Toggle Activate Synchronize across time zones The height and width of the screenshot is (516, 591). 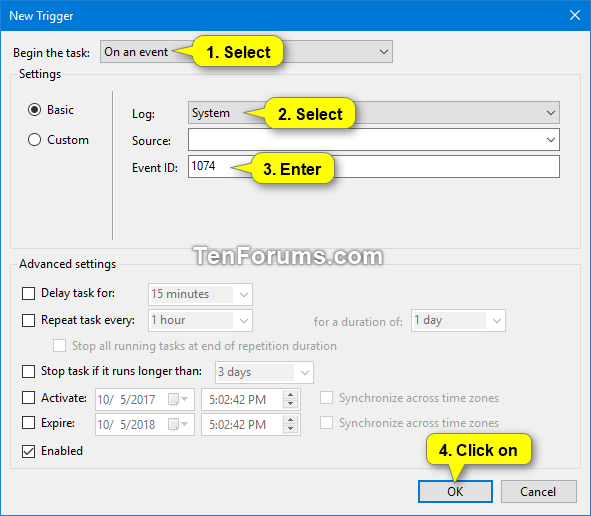point(326,398)
